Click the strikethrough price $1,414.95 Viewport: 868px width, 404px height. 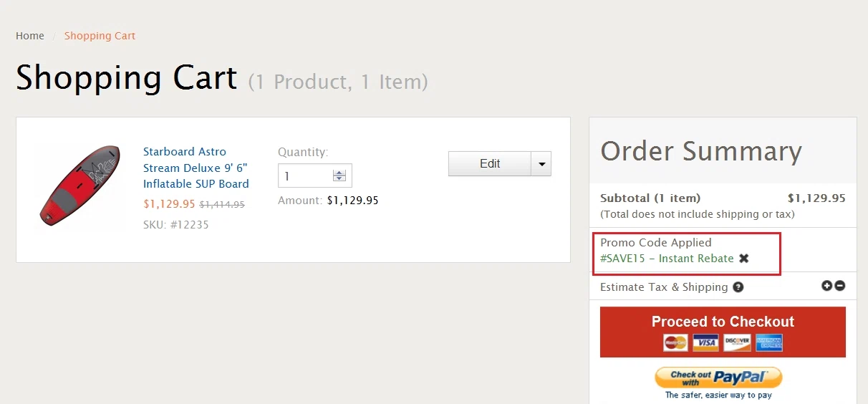(222, 204)
